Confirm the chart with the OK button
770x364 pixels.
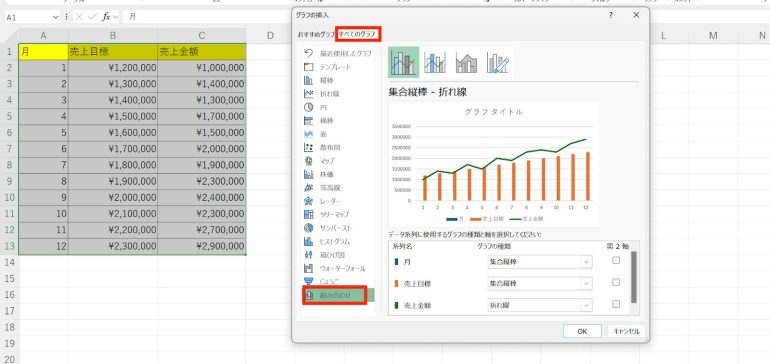click(x=582, y=332)
